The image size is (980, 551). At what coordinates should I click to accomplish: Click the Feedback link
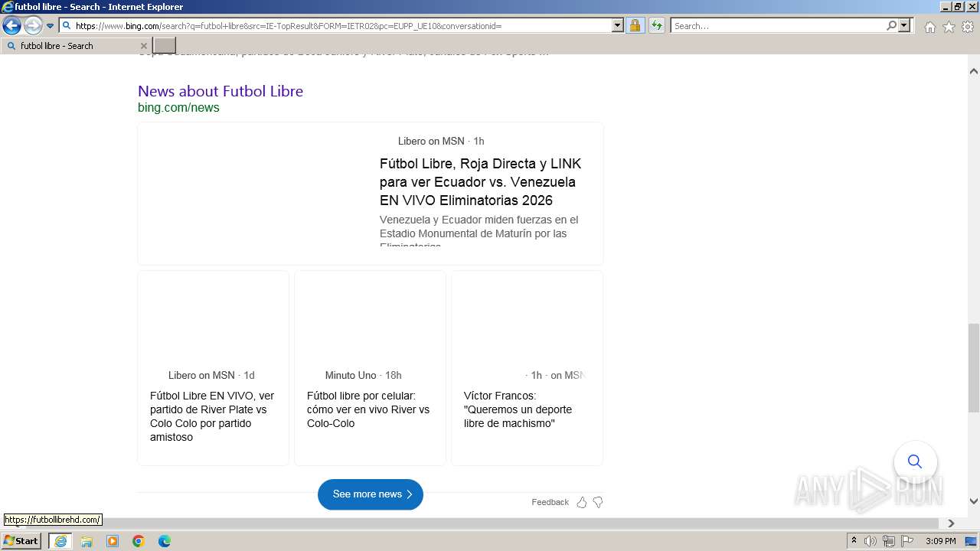click(x=550, y=502)
